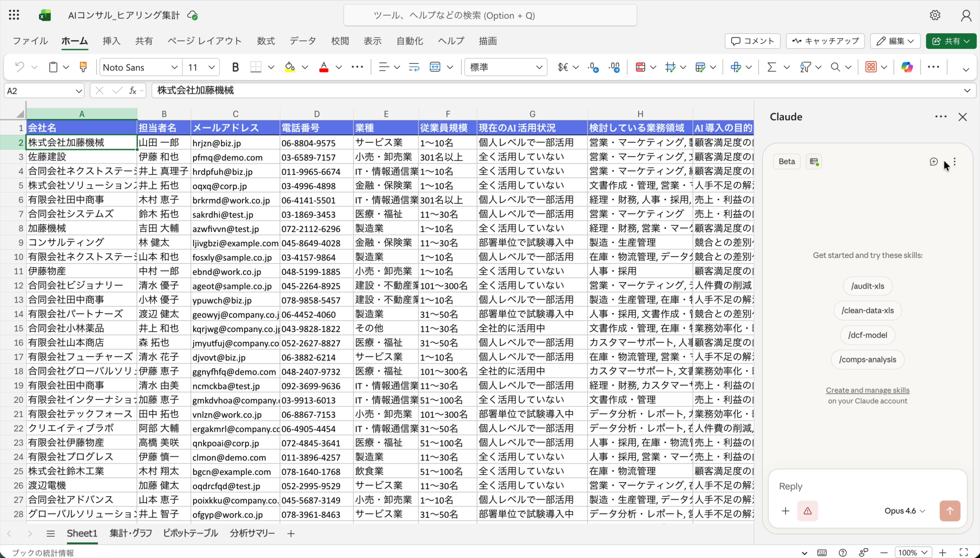Open the Copilot assistant icon

click(907, 67)
